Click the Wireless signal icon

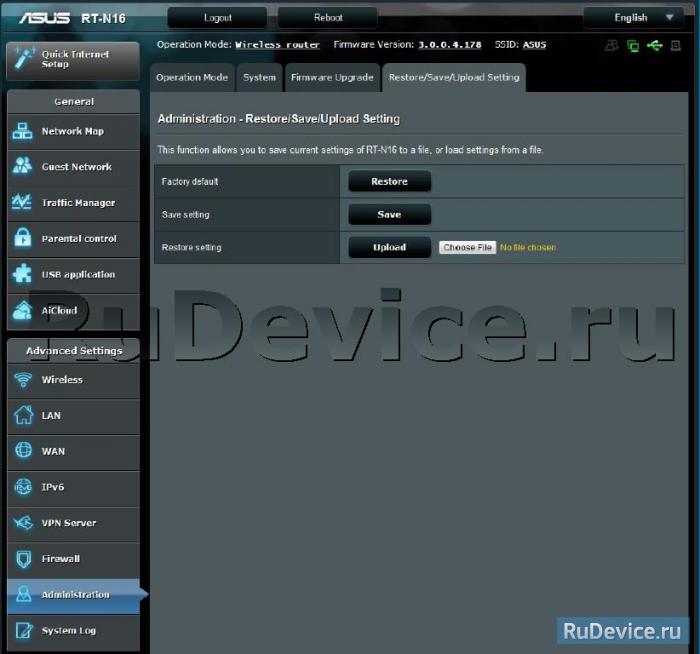click(x=23, y=380)
